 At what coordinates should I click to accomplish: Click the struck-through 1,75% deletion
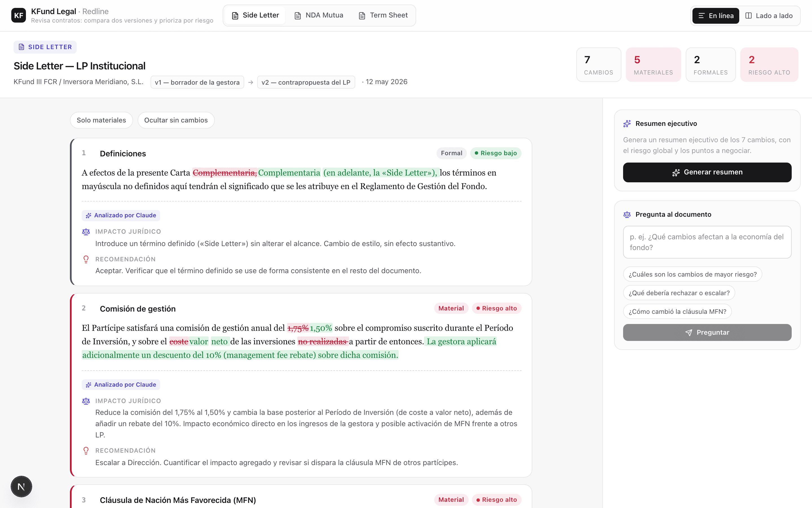(298, 328)
